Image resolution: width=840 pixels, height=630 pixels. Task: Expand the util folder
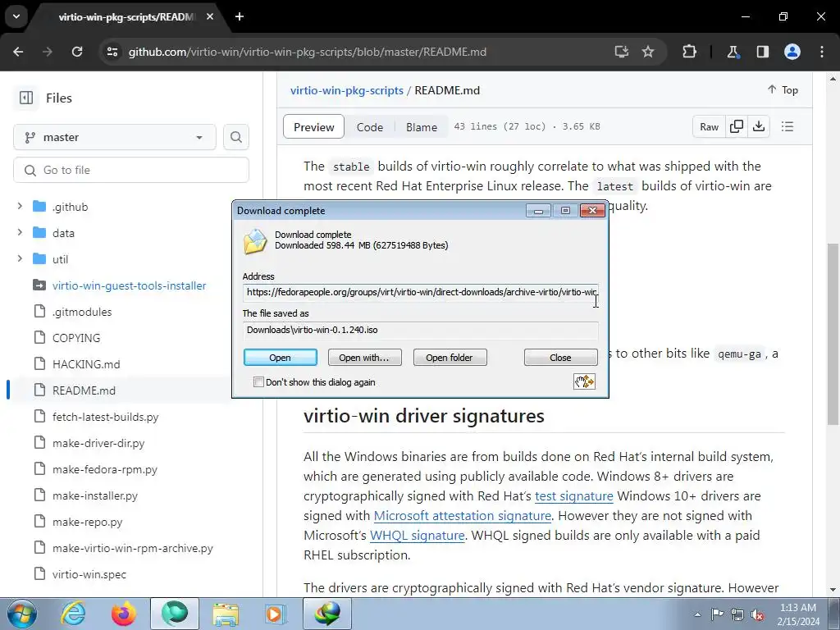(x=20, y=258)
